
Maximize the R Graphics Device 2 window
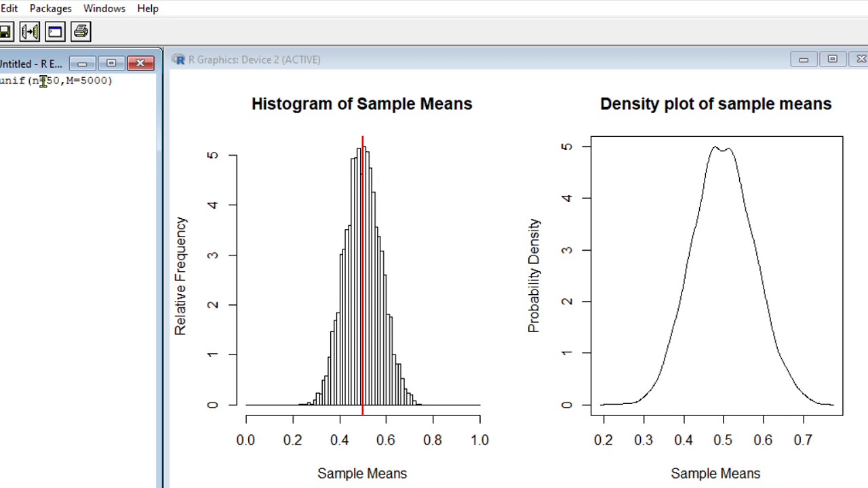pos(833,60)
